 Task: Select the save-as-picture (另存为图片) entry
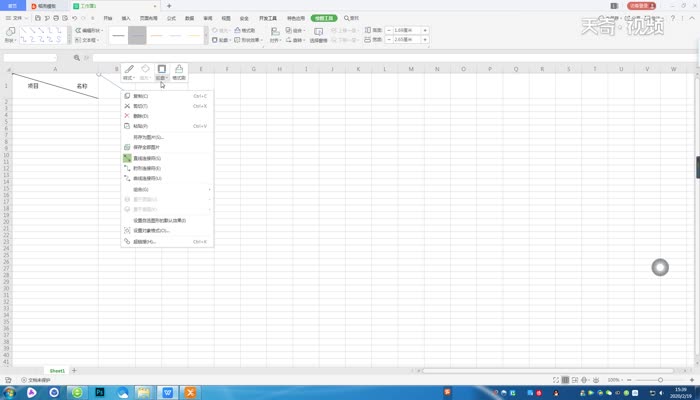[x=167, y=137]
